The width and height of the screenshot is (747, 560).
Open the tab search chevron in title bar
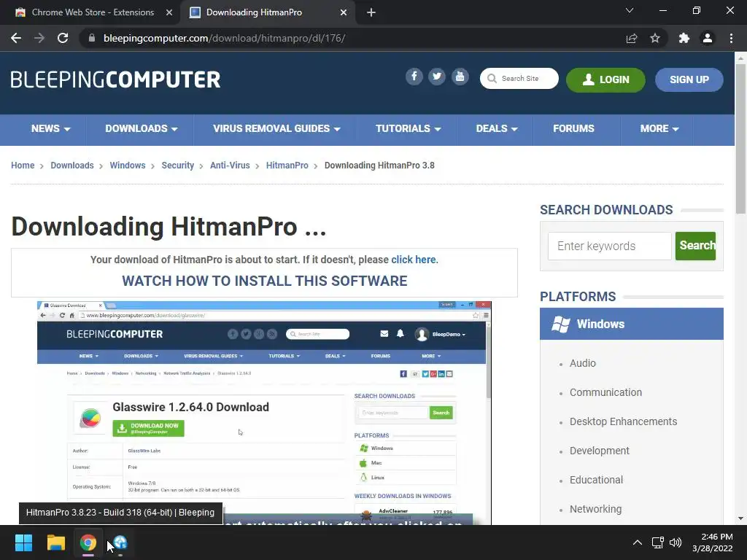[x=630, y=10]
